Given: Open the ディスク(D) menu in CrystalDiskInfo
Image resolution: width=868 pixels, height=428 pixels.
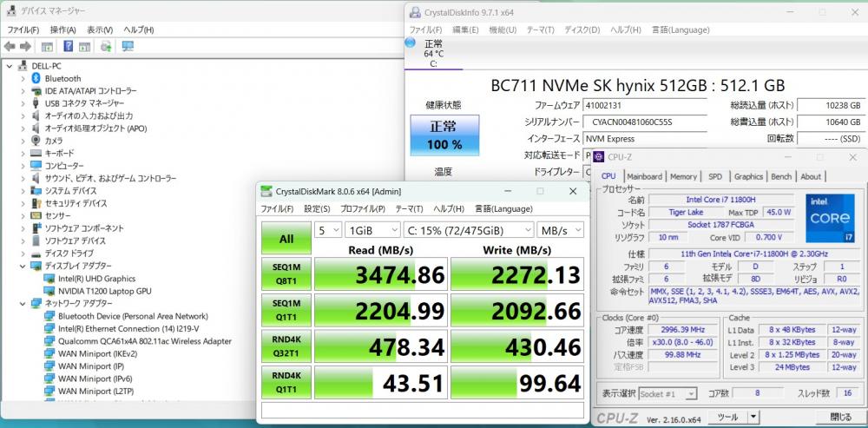Looking at the screenshot, I should pos(582,30).
